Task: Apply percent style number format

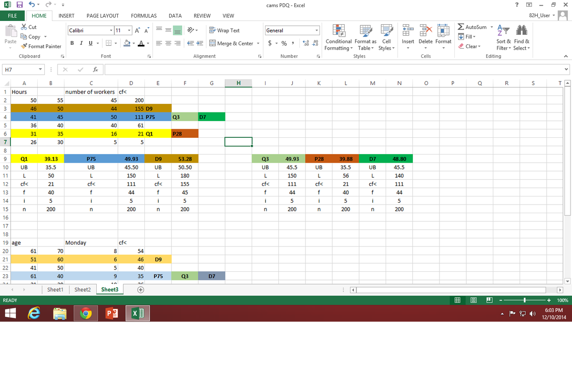Action: point(284,43)
